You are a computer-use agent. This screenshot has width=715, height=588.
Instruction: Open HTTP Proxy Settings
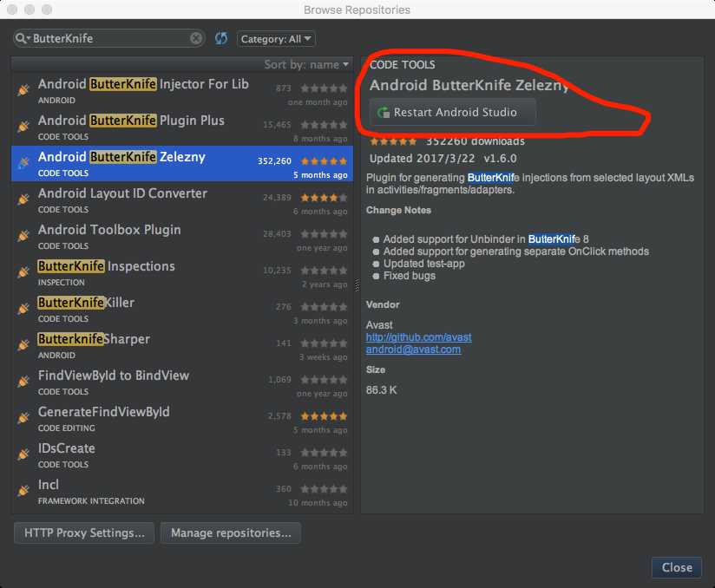point(84,532)
